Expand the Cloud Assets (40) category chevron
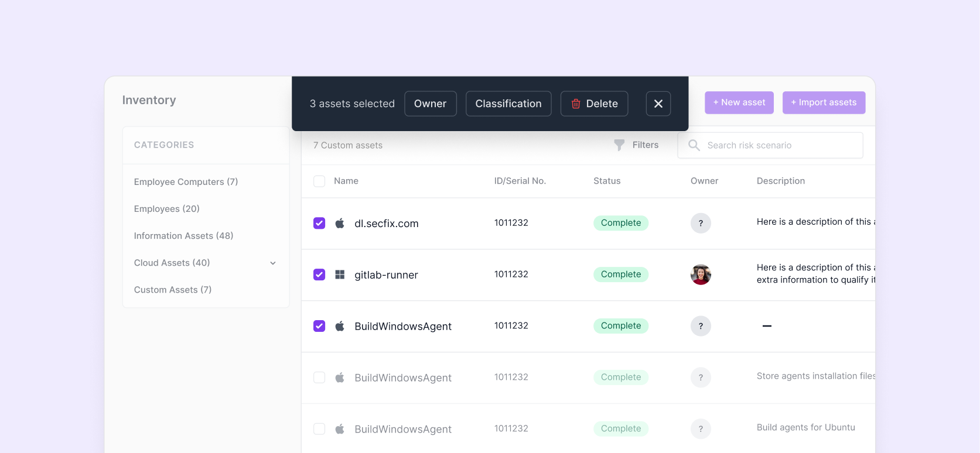This screenshot has height=453, width=980. point(273,263)
